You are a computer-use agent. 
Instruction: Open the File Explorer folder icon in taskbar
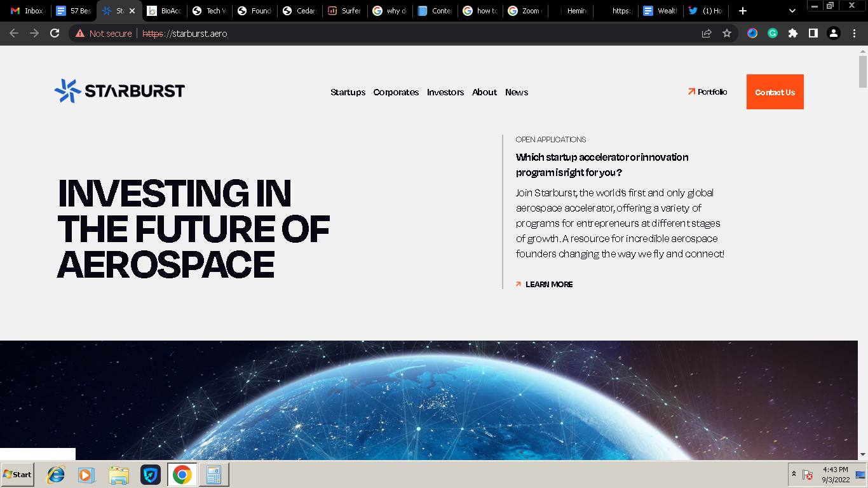tap(119, 475)
